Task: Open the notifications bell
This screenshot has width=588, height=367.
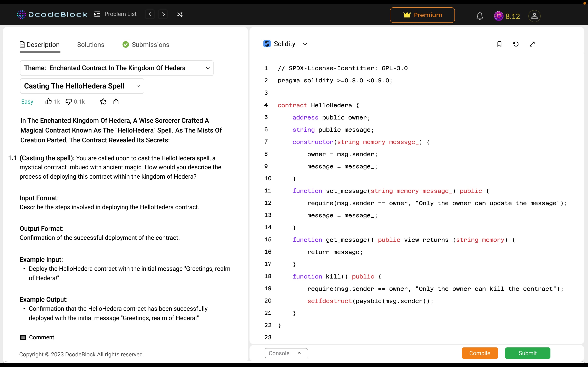Action: 479,16
